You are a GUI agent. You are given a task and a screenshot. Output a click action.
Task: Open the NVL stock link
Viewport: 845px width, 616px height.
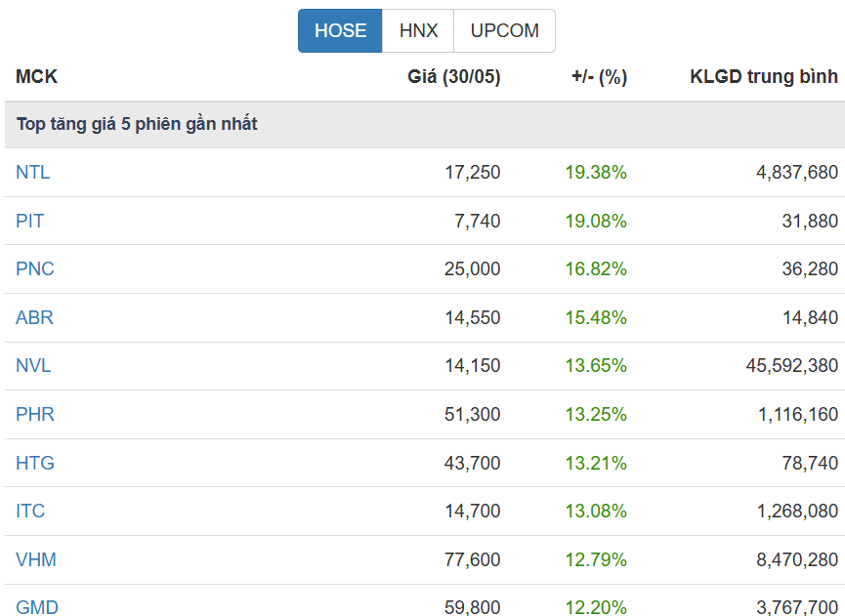click(33, 366)
